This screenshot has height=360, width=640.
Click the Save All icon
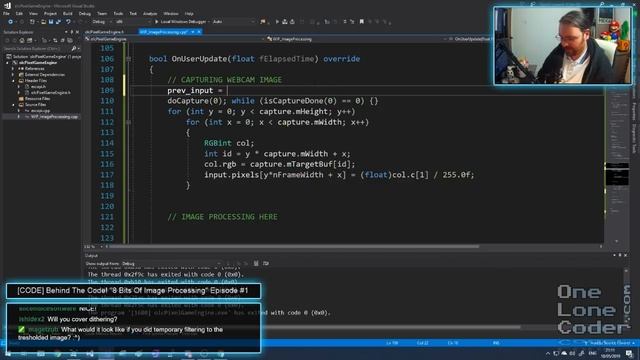[x=58, y=22]
